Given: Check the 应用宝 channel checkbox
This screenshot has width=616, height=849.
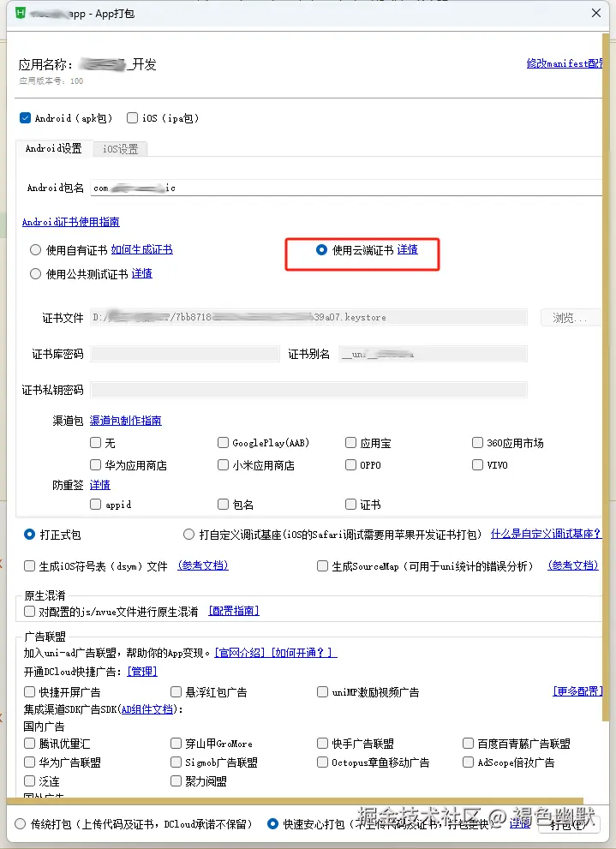Looking at the screenshot, I should pyautogui.click(x=350, y=443).
